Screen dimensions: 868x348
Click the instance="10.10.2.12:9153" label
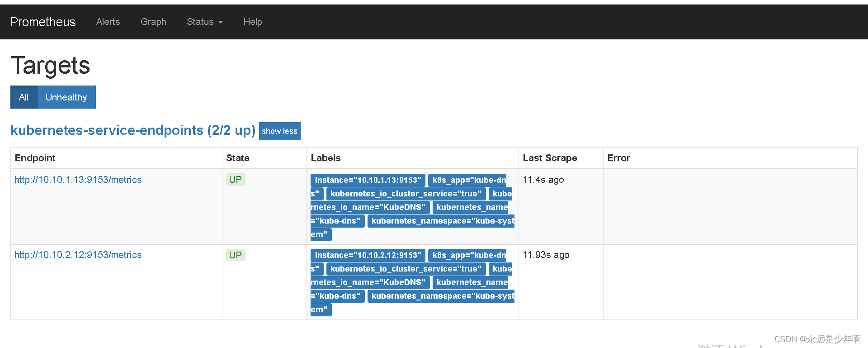[x=368, y=255]
